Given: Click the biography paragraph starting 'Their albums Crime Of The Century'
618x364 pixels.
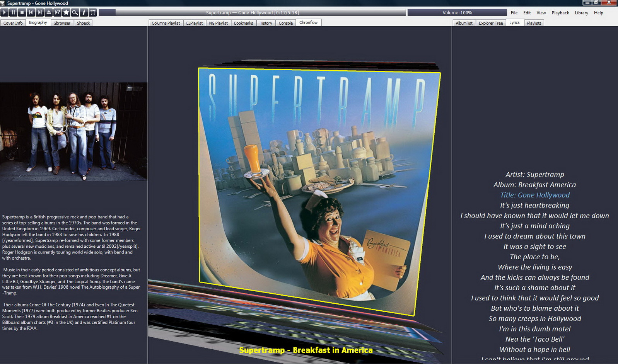Looking at the screenshot, I should 70,316.
